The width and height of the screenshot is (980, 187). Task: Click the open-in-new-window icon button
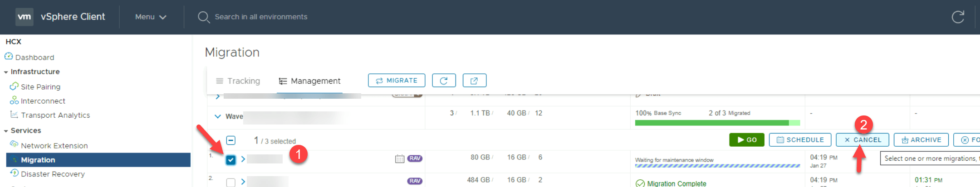tap(474, 81)
